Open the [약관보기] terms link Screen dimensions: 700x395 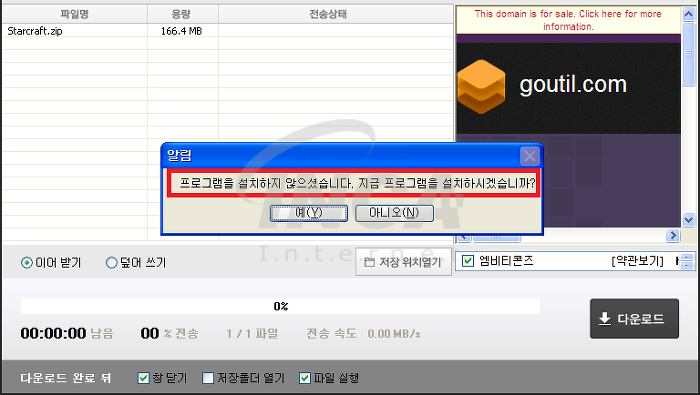coord(638,261)
